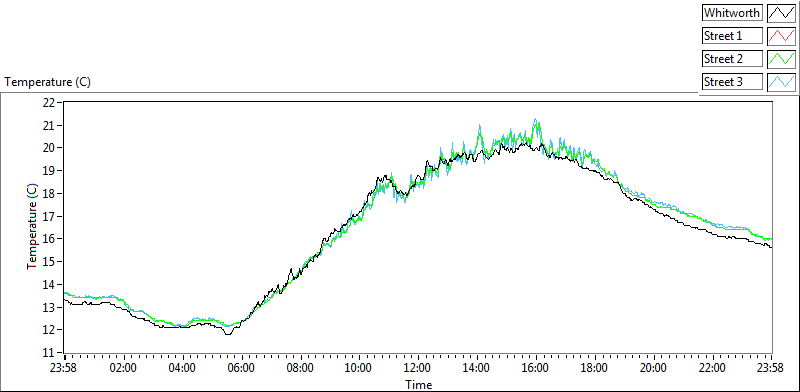Click the 16 value on the Y axis
Viewport: 800px width, 392px height.
[x=48, y=239]
